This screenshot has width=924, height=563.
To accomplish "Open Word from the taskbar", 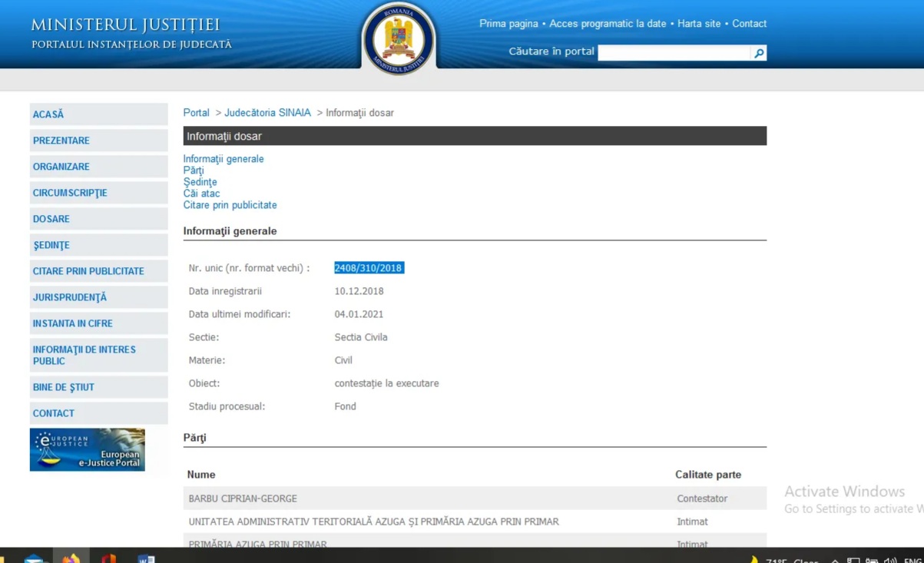I will coord(146,558).
